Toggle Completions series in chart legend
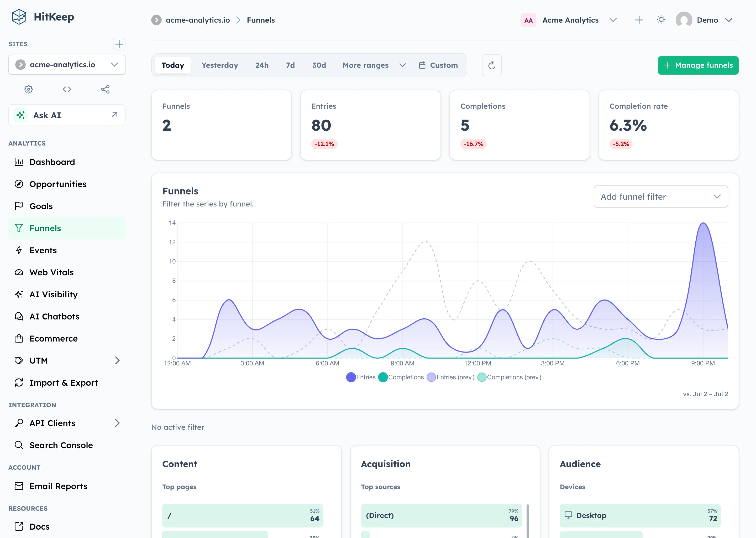756x538 pixels. (x=401, y=377)
